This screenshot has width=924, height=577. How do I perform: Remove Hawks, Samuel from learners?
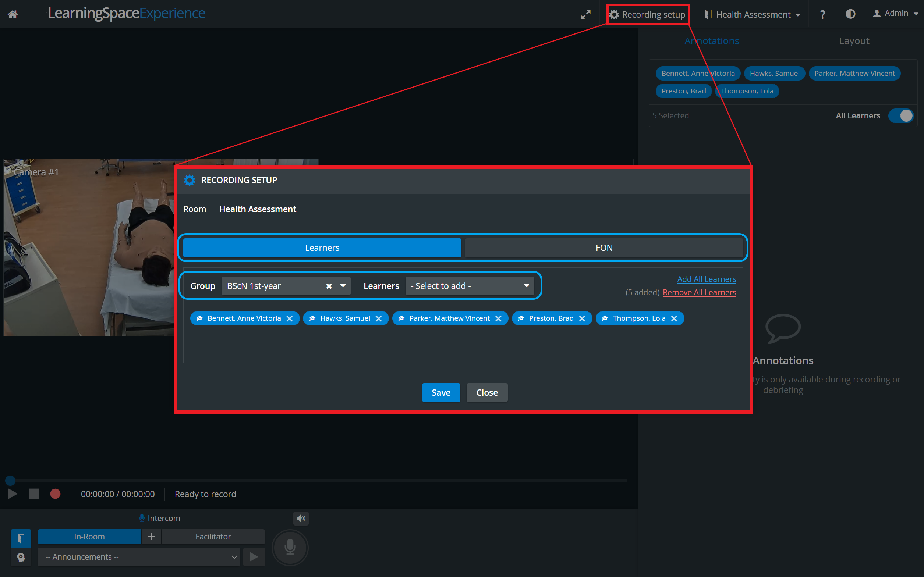(379, 318)
